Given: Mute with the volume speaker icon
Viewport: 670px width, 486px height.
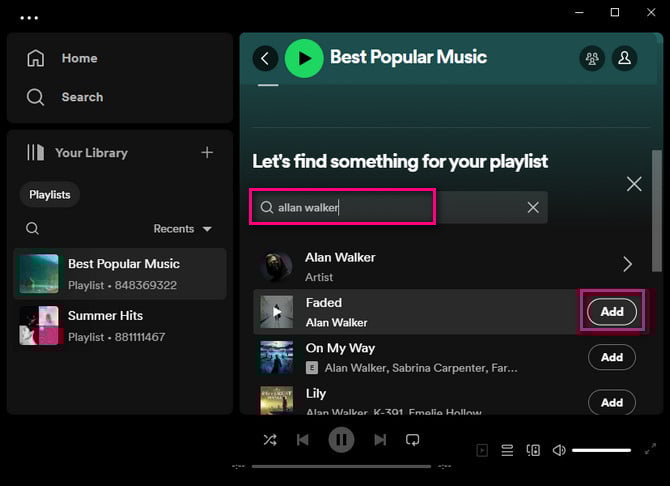Looking at the screenshot, I should [559, 450].
